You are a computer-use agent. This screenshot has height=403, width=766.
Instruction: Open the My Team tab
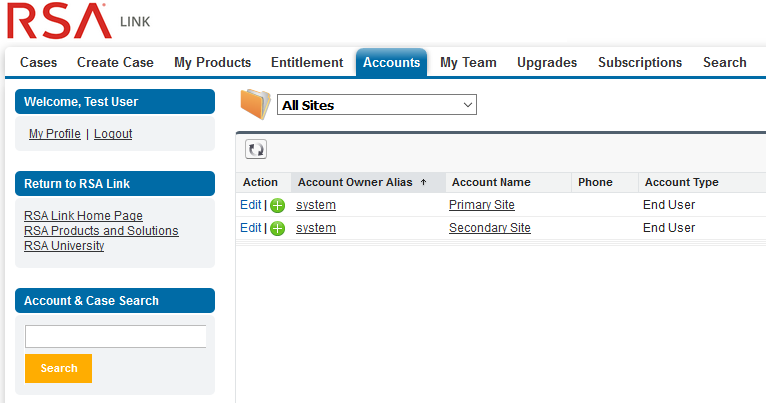point(468,63)
